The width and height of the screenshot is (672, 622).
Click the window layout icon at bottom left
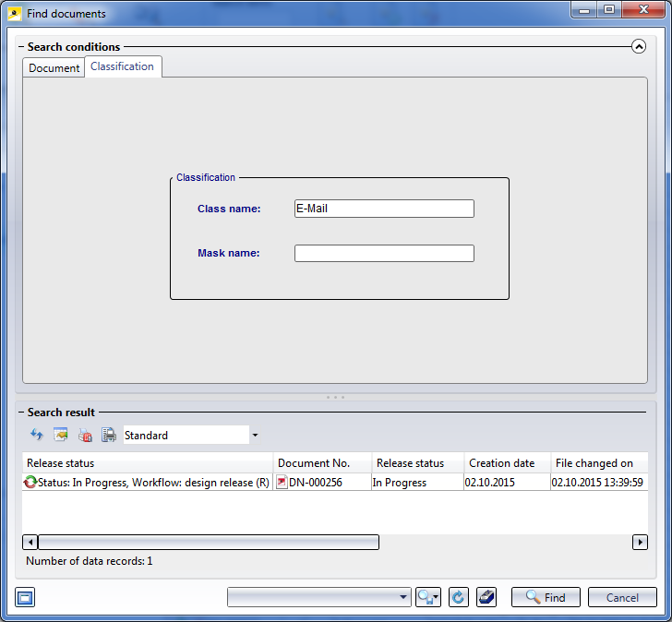[25, 597]
